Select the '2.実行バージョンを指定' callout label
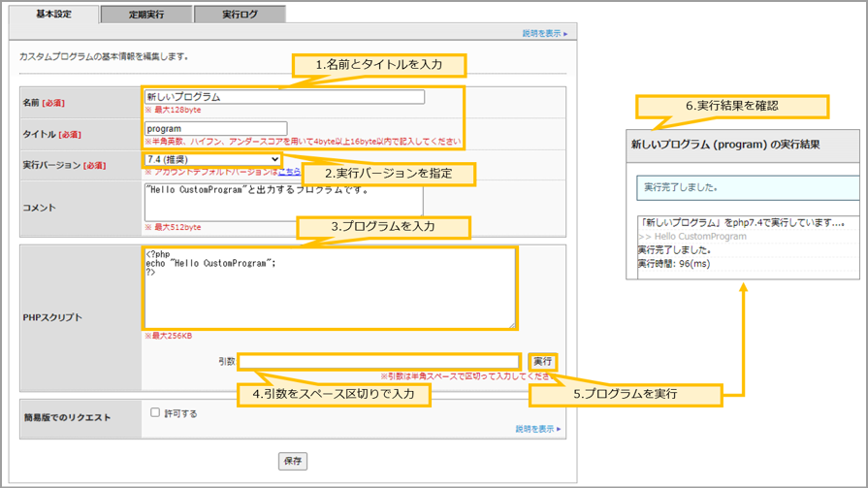Screen dimensions: 868x488 click(389, 174)
